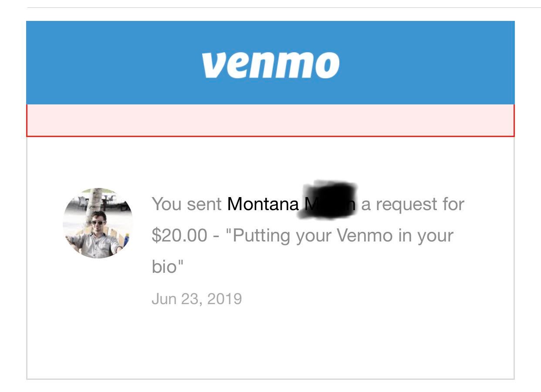Click the pink banner with red border
Image resolution: width=541 pixels, height=392 pixels.
click(x=270, y=121)
